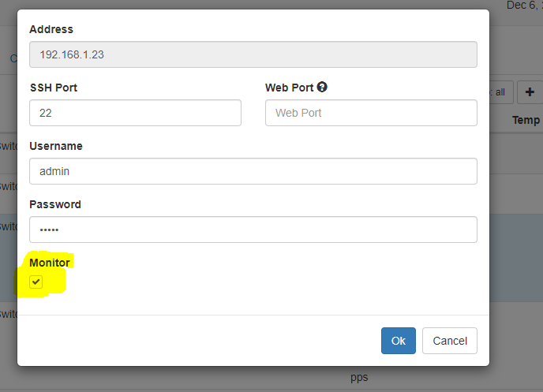Screen dimensions: 543x392
Task: Click into the empty Web Port field
Action: tap(371, 113)
